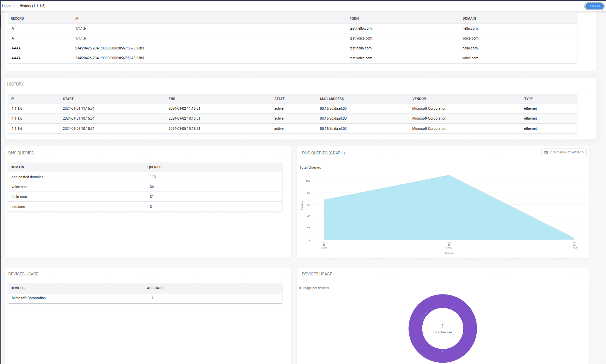This screenshot has width=606, height=364.
Task: Click the hello.com row showing 31 queries
Action: pyautogui.click(x=19, y=197)
